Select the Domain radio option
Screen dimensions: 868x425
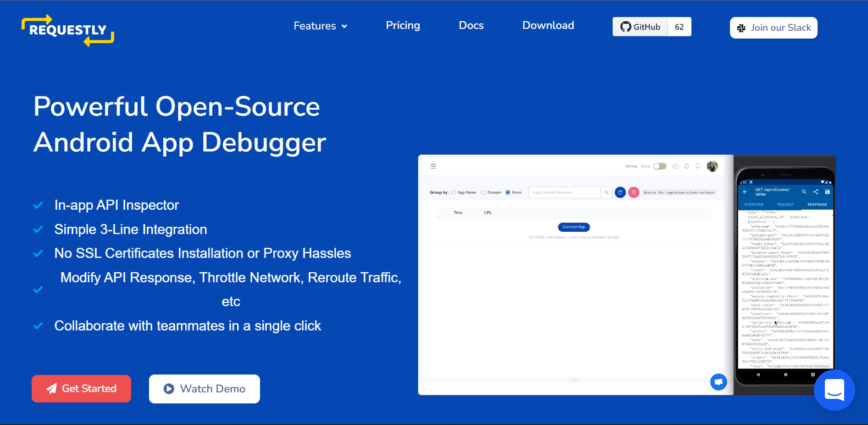click(491, 192)
